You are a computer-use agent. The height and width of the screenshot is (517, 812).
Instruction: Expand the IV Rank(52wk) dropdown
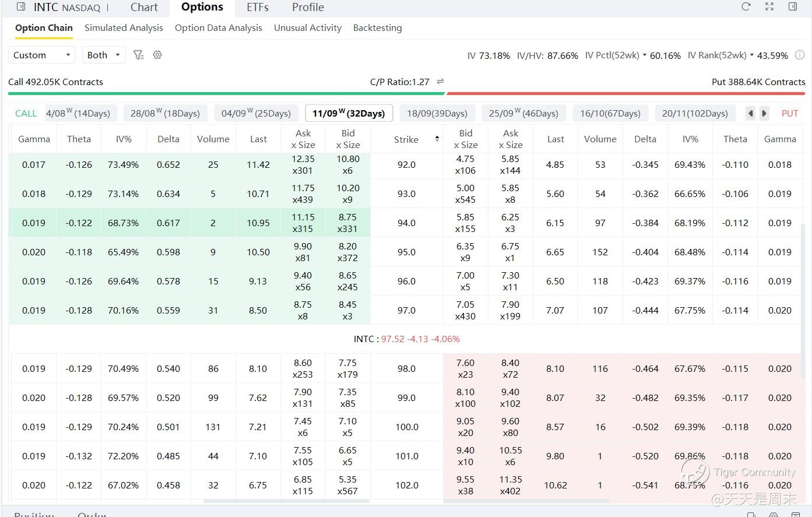coord(752,55)
